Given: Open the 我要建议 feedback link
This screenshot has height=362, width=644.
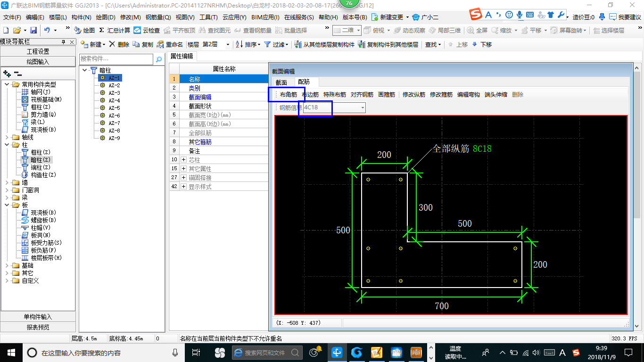Looking at the screenshot, I should [x=625, y=17].
